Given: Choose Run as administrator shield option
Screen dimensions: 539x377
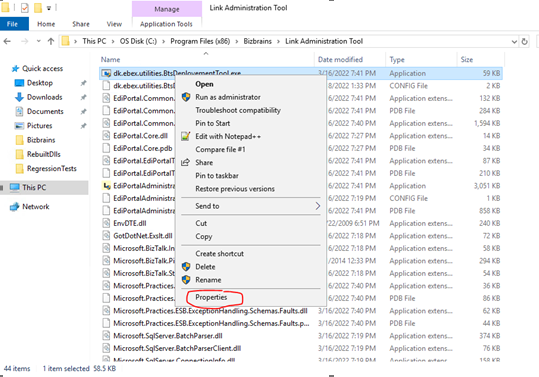Looking at the screenshot, I should tap(186, 97).
